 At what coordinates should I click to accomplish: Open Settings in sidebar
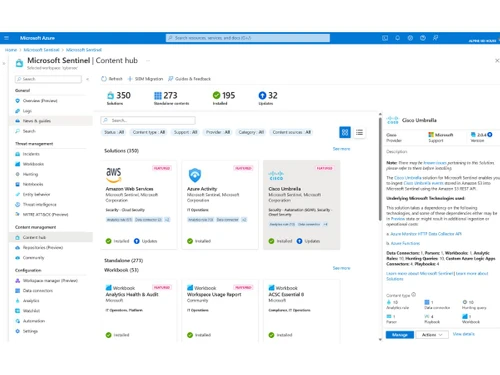(x=27, y=331)
